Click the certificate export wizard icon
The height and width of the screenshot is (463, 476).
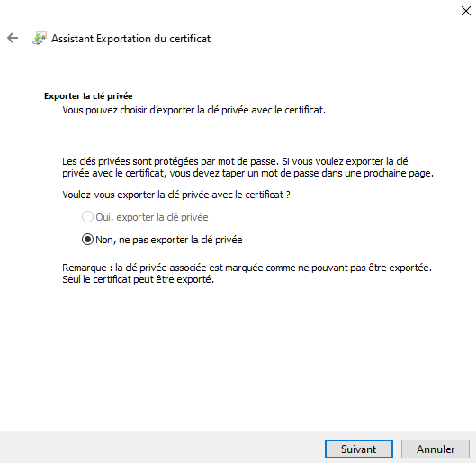coord(40,38)
